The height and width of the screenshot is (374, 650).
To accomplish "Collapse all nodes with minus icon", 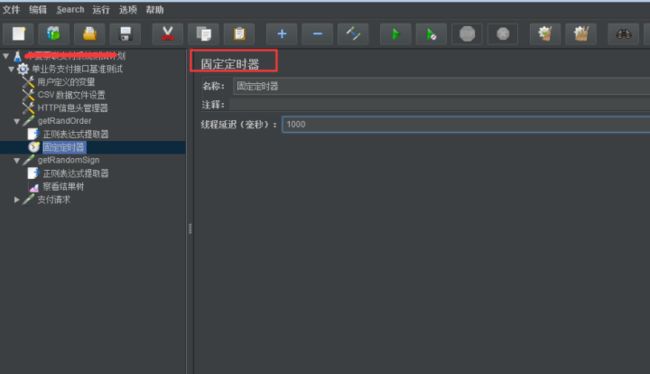I will coord(318,34).
